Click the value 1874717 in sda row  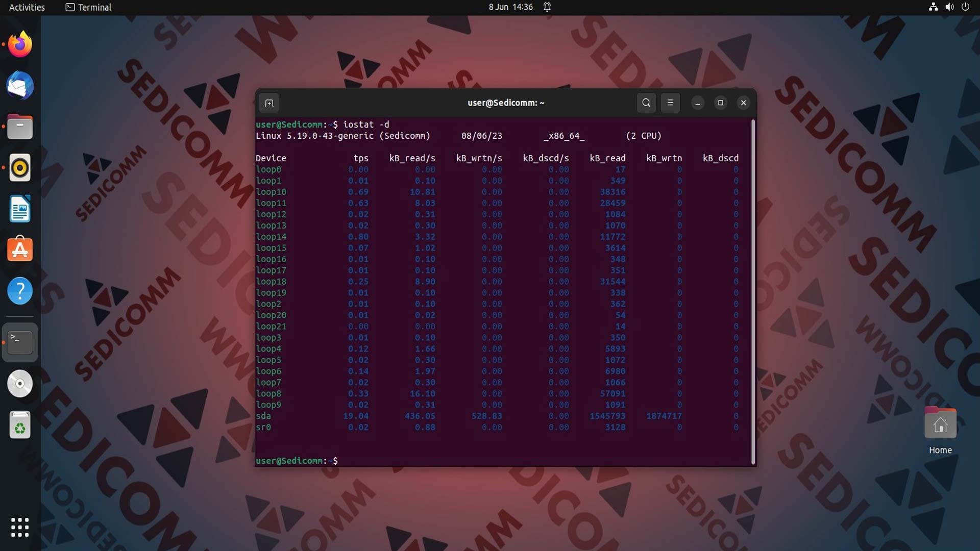(664, 416)
